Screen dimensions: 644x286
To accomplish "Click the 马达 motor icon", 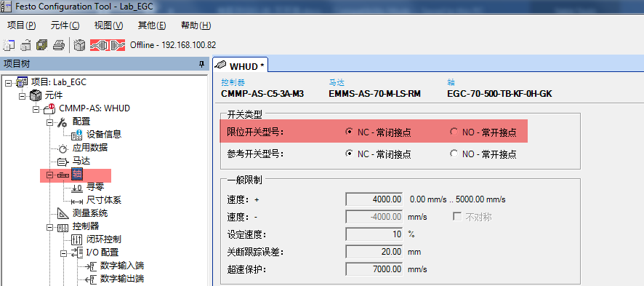I will click(x=63, y=162).
